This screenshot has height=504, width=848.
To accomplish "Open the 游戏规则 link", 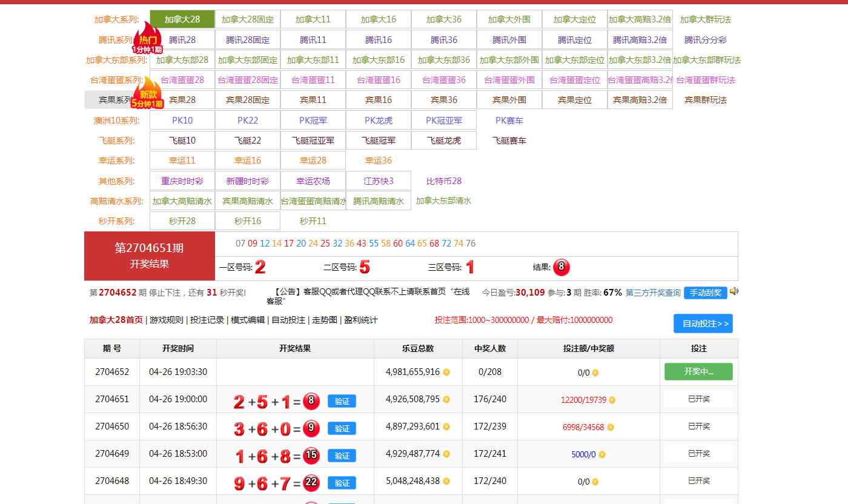I will [x=166, y=320].
